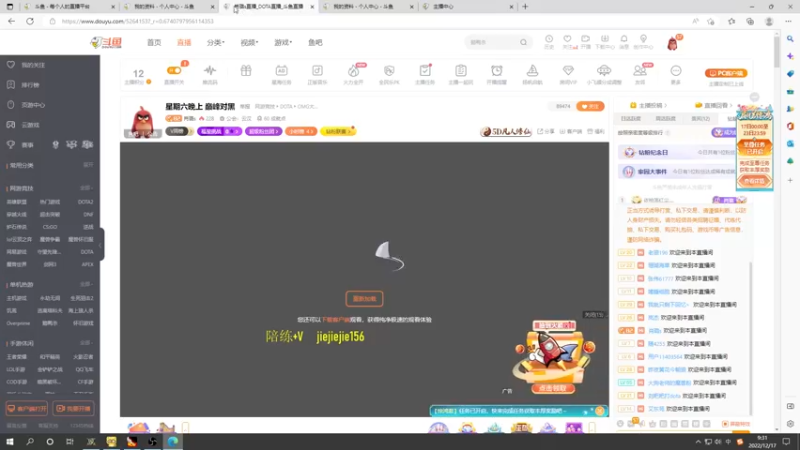Open the waveform stream-code icon in toolbar
800x450 pixels.
pos(210,73)
